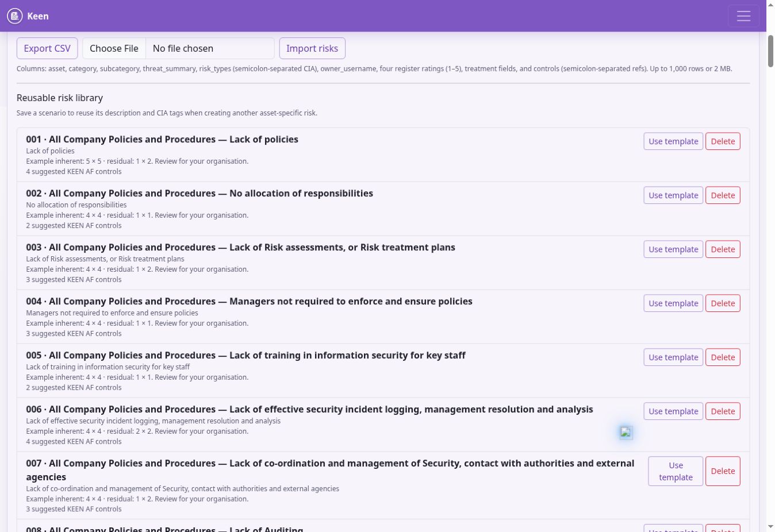The image size is (775, 532).
Task: Use template for 003 Lack of Risk assessments
Action: [673, 249]
